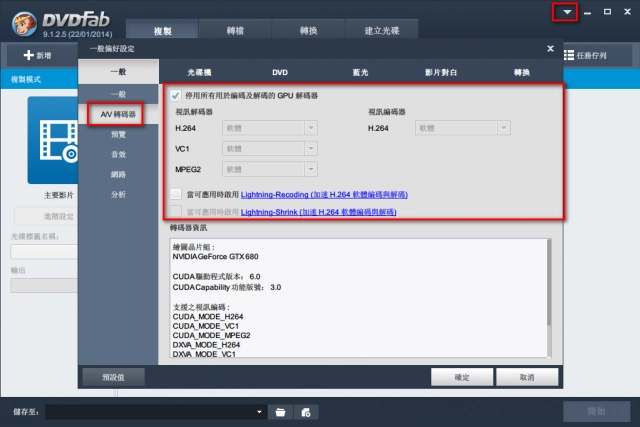Open the DVDFab title bar dropdown menu
This screenshot has width=640, height=427.
pyautogui.click(x=567, y=12)
